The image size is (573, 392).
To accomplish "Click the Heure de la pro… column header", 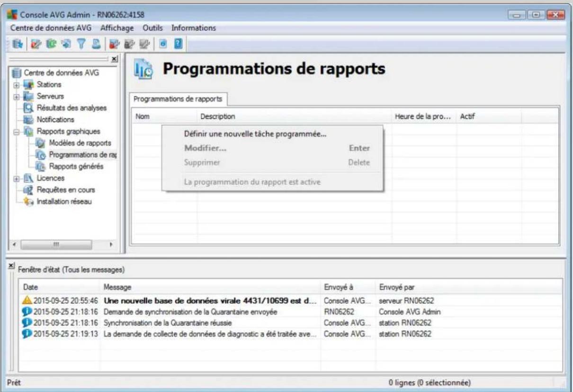I will pos(424,116).
